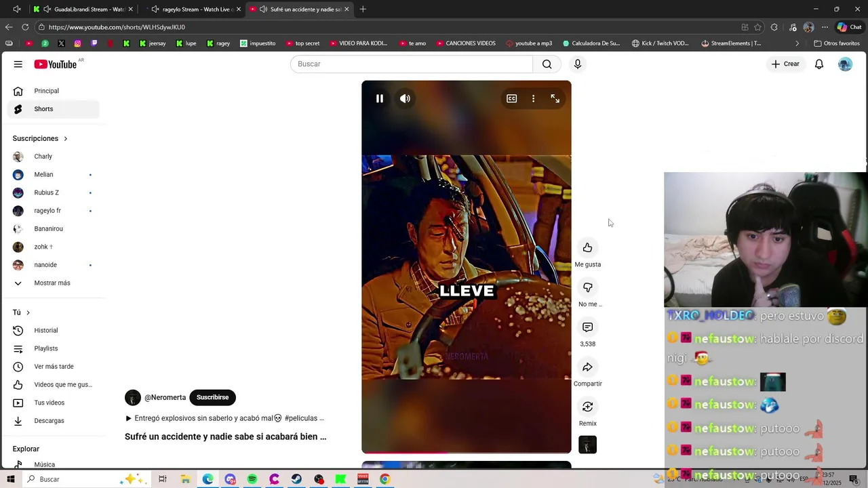This screenshot has height=488, width=868.
Task: Expand the Suscripciones section
Action: (41, 138)
